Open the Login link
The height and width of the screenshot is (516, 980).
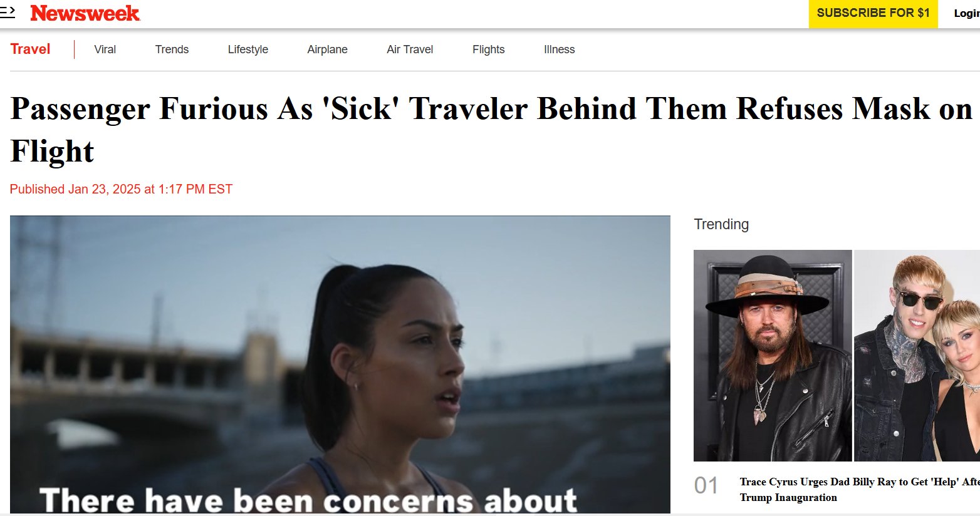coord(966,14)
